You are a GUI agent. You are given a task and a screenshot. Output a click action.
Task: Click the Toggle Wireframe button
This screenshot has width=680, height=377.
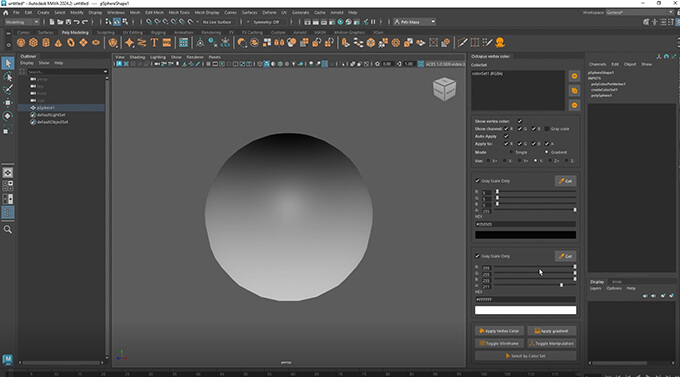(499, 343)
